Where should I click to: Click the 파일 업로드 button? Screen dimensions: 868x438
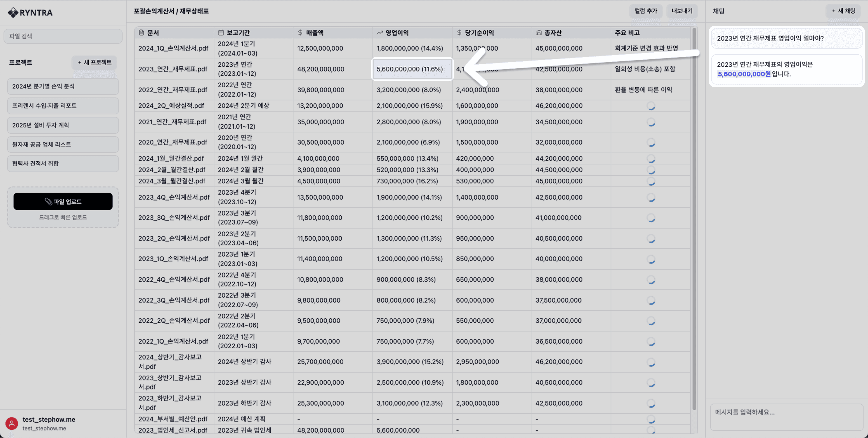[x=63, y=201]
